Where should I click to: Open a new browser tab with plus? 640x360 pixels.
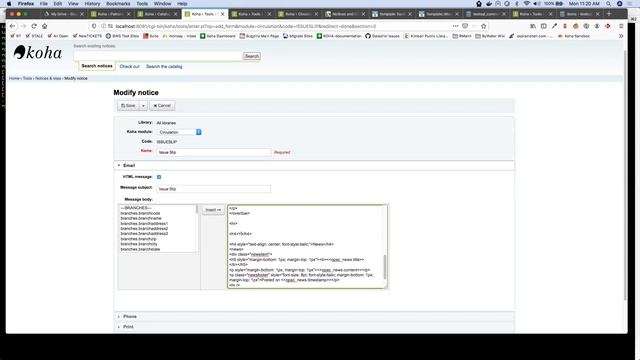[609, 14]
